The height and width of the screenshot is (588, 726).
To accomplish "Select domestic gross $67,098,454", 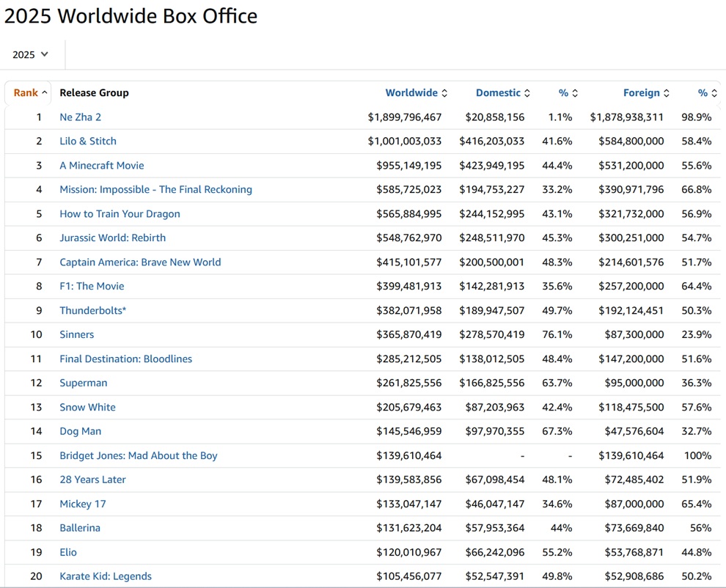I will [x=495, y=479].
